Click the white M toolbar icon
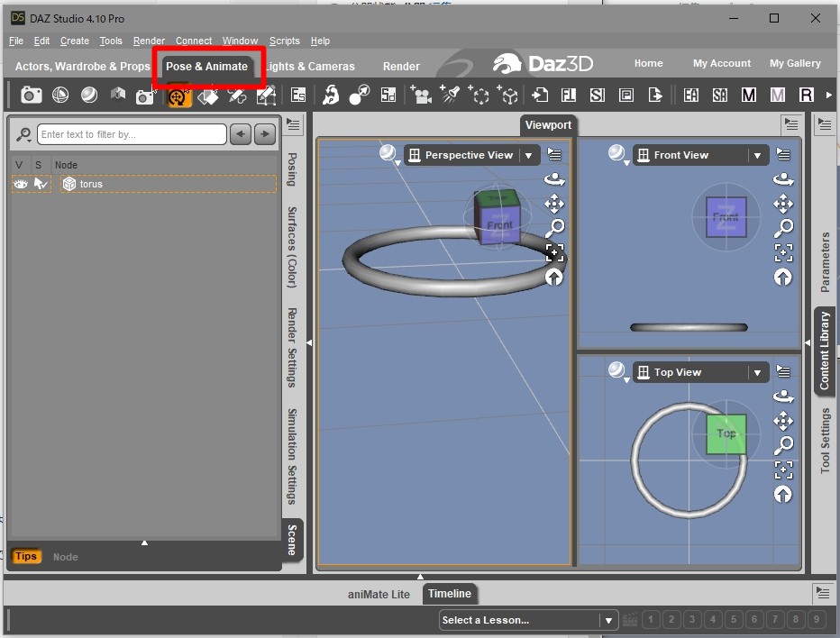The width and height of the screenshot is (840, 638). coord(748,96)
